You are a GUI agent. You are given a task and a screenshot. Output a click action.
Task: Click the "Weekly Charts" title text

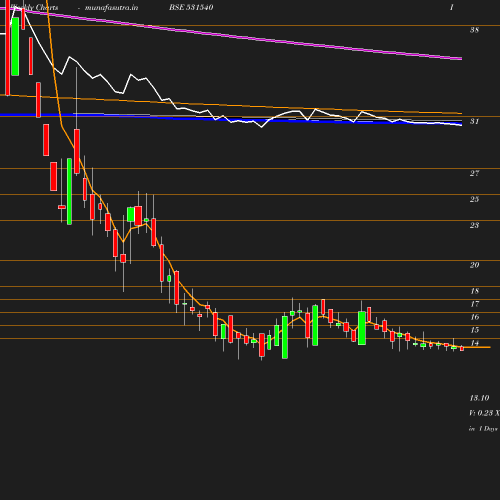pos(34,7)
